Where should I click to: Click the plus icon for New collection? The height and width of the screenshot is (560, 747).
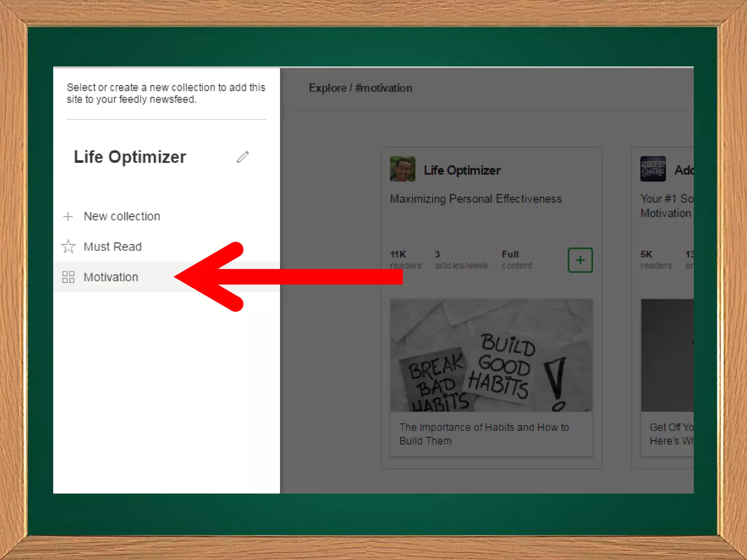click(68, 217)
